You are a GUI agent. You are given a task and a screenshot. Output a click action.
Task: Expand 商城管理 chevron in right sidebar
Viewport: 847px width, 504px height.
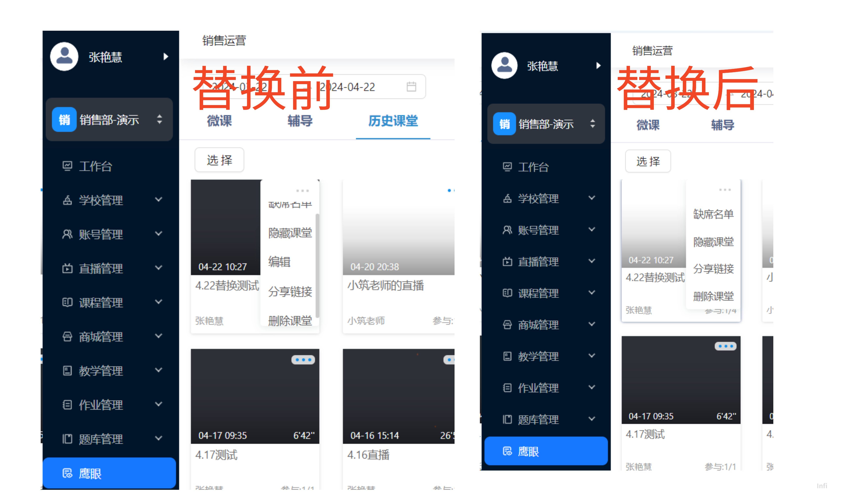pyautogui.click(x=591, y=324)
